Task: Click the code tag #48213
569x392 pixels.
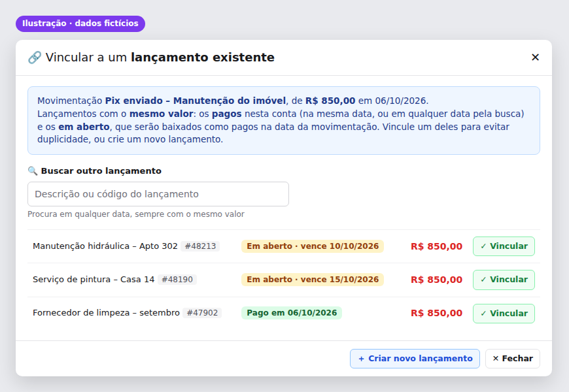Action: coord(200,246)
